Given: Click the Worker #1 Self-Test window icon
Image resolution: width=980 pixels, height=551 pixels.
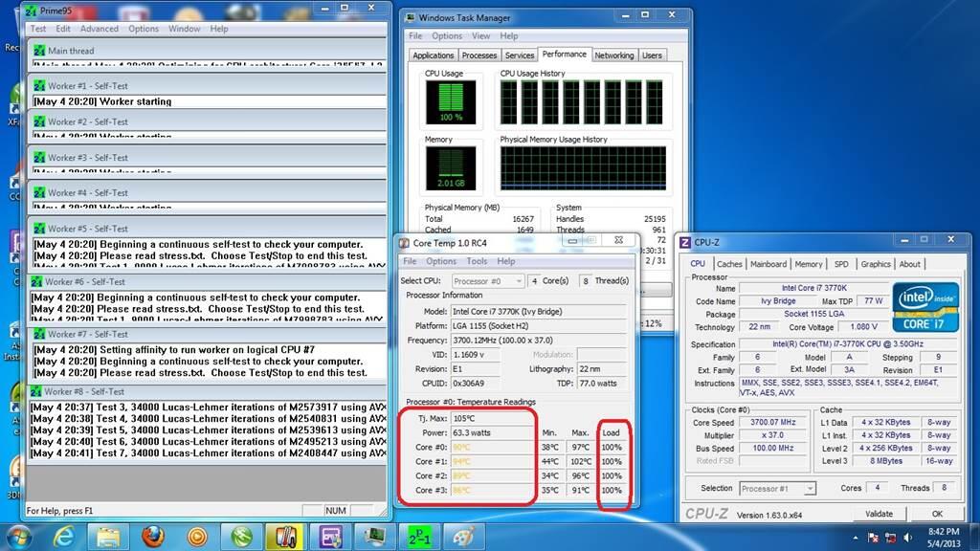Looking at the screenshot, I should tap(39, 85).
